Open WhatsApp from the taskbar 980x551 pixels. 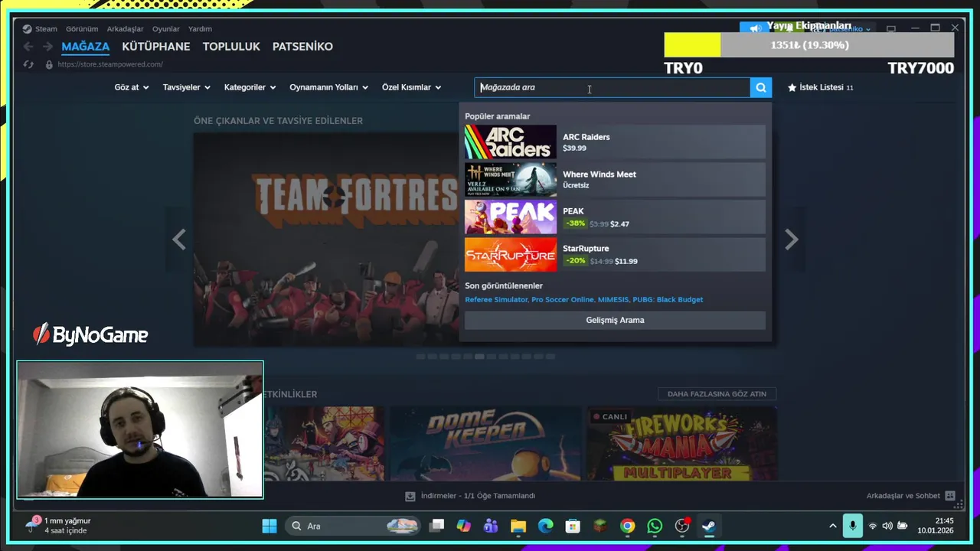(x=655, y=526)
